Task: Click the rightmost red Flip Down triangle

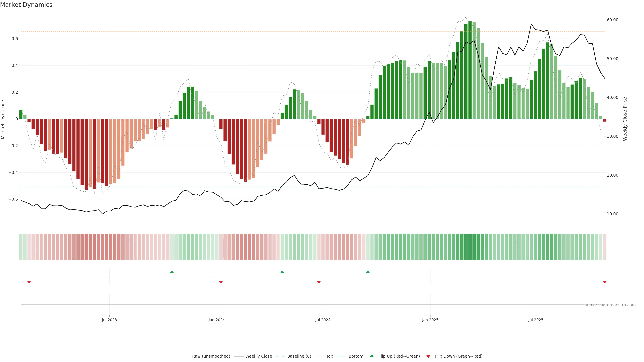Action: tap(604, 282)
